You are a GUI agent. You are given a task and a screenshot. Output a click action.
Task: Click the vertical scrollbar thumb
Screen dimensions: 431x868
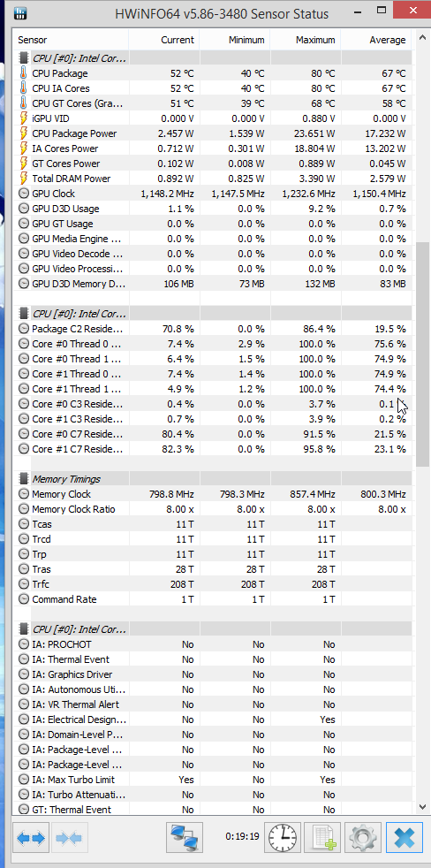[x=423, y=354]
